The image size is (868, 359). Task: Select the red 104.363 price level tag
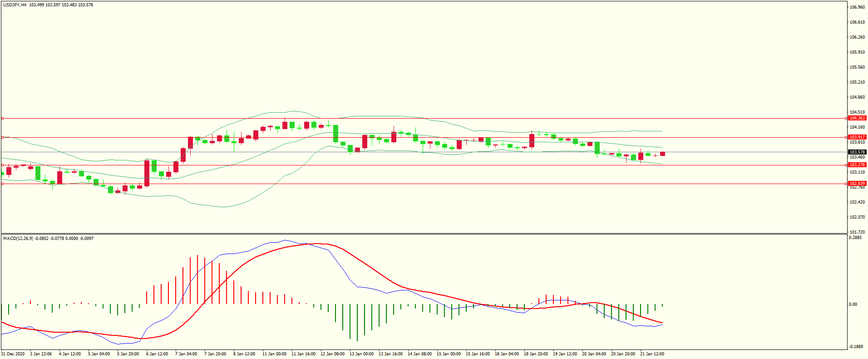point(857,118)
